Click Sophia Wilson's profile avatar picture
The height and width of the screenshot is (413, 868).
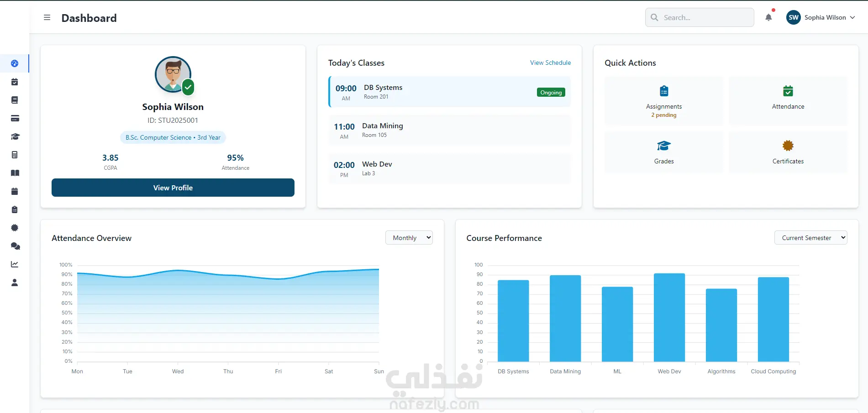[x=173, y=74]
